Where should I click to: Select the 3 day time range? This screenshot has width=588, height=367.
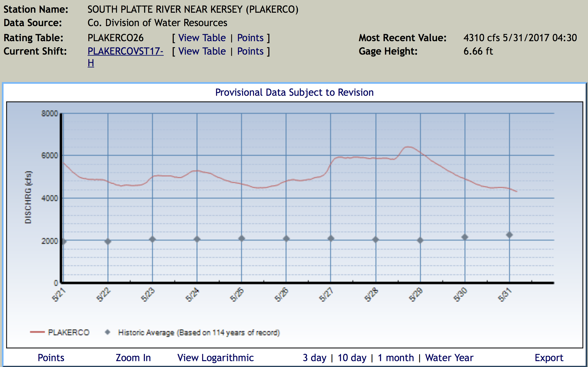pos(314,358)
